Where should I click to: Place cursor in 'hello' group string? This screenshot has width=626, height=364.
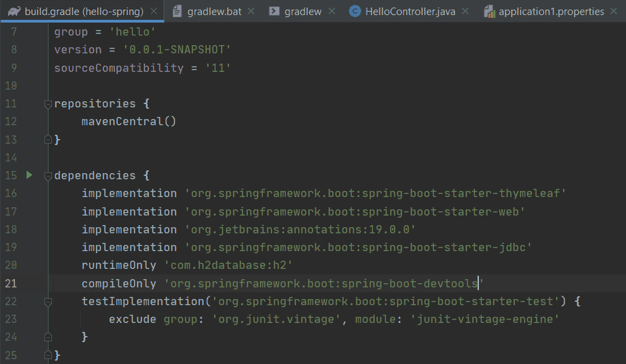pyautogui.click(x=132, y=32)
